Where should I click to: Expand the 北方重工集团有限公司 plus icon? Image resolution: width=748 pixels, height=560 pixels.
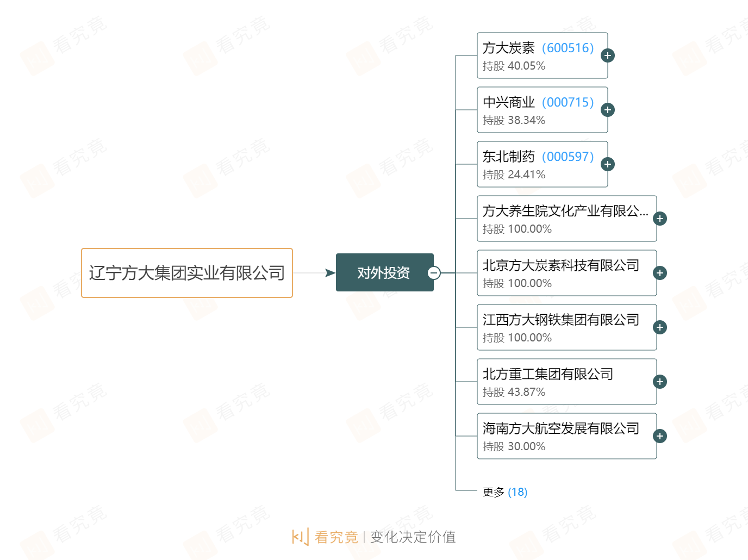click(660, 382)
